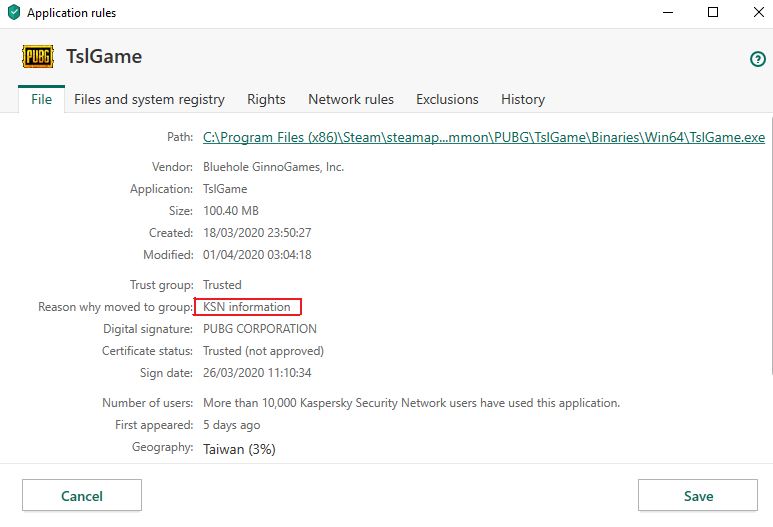
Task: Show the Exclusions tab
Action: (447, 99)
